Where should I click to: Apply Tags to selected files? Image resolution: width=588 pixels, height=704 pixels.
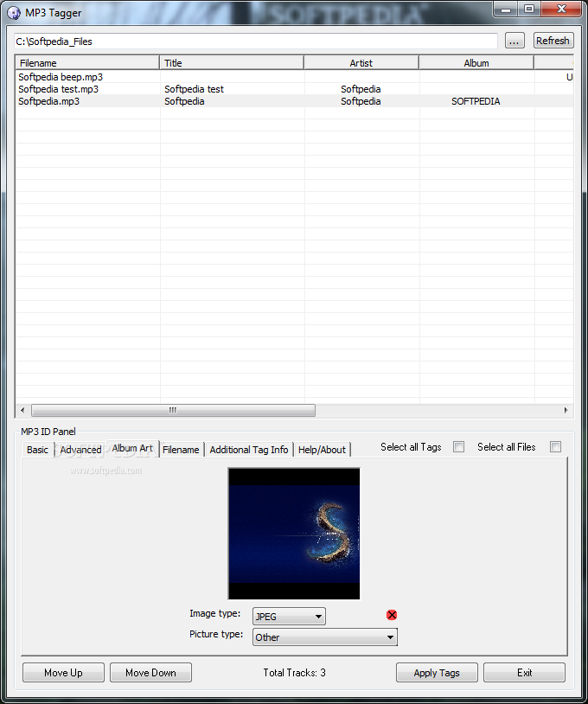[437, 673]
